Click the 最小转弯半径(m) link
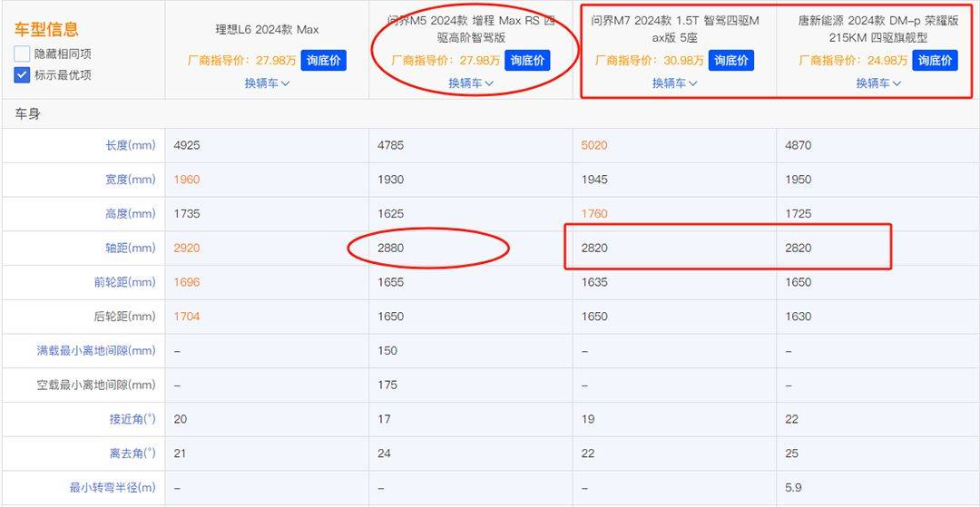 113,488
